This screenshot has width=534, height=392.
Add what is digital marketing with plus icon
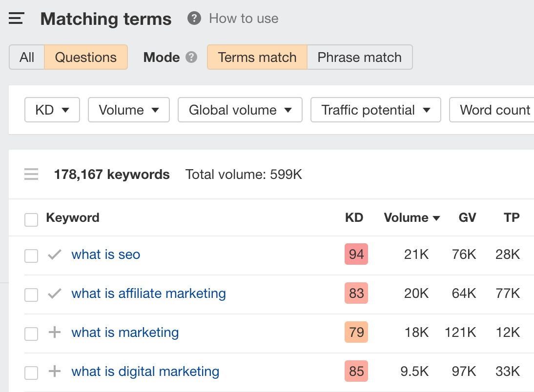(55, 372)
